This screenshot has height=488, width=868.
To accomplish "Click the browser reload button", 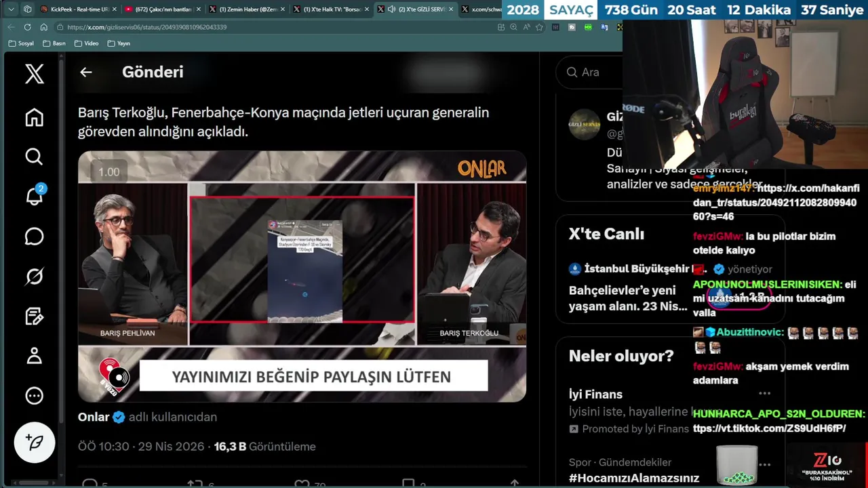I will click(x=27, y=27).
